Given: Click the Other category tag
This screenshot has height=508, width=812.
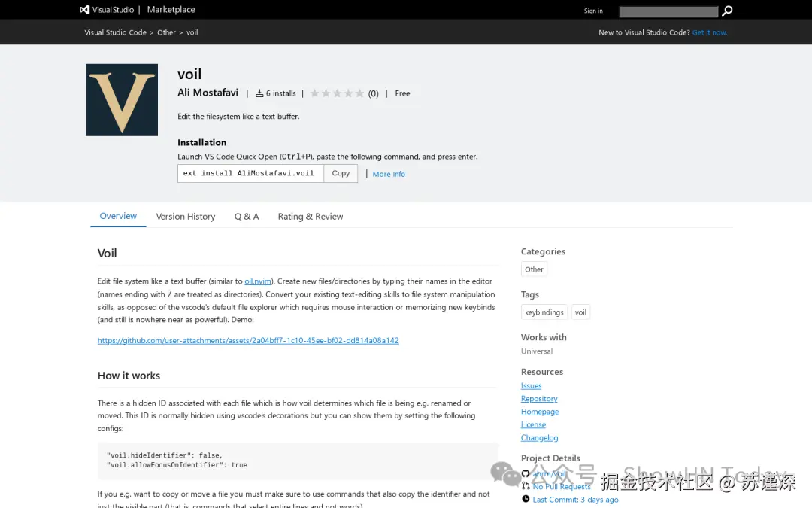Looking at the screenshot, I should pyautogui.click(x=534, y=269).
